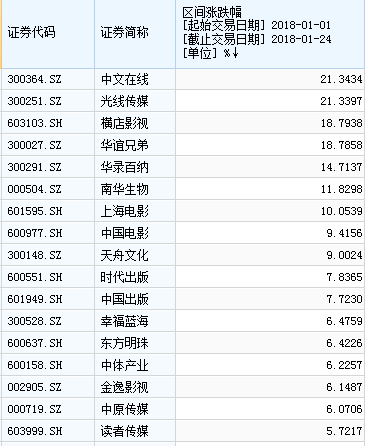This screenshot has height=446, width=365.
Task: Select stock code 300364.SZ
Action: [35, 79]
